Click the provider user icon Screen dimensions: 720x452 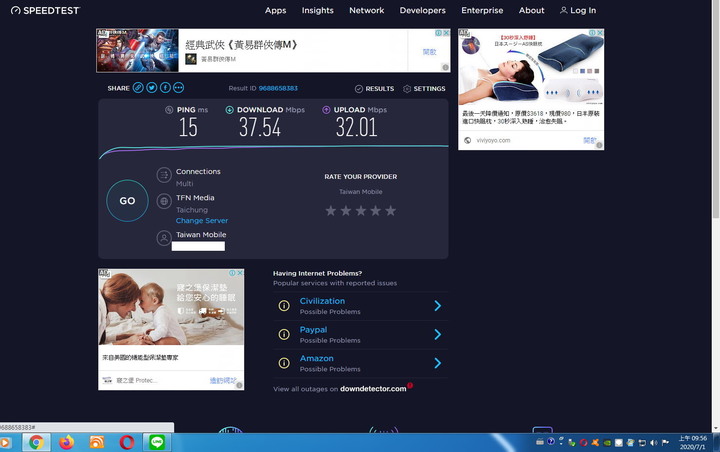164,238
